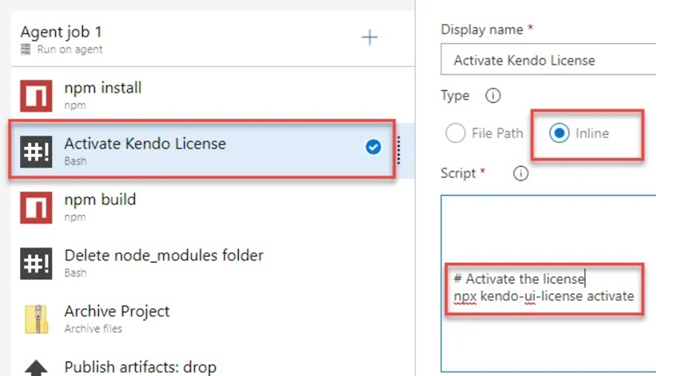Viewport: 673px width, 376px height.
Task: Click the 'Display name' field label
Action: pyautogui.click(x=482, y=30)
